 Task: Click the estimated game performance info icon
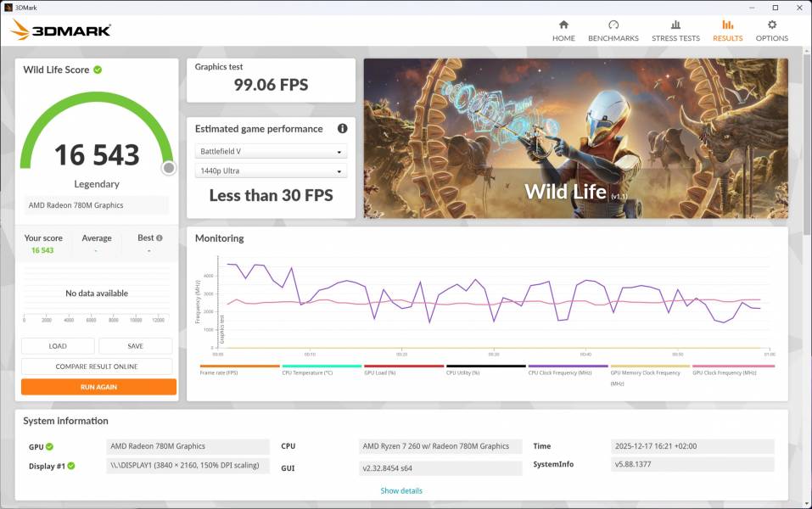[343, 129]
